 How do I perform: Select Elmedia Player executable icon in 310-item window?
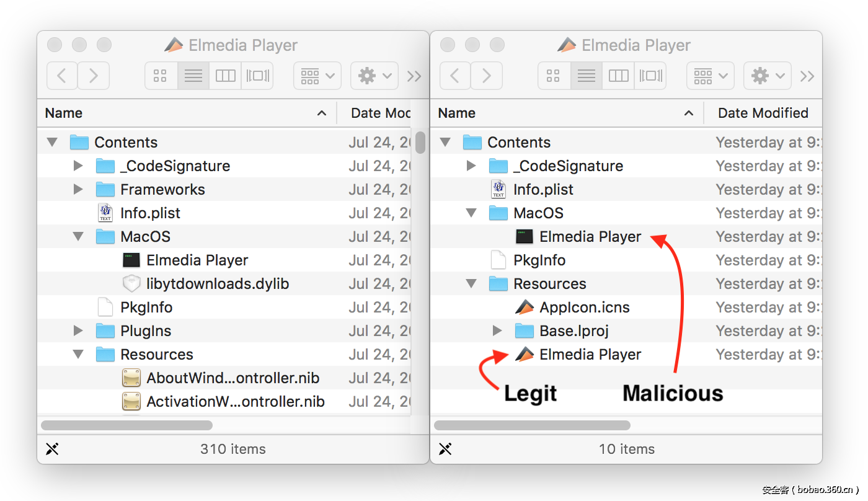pos(131,260)
